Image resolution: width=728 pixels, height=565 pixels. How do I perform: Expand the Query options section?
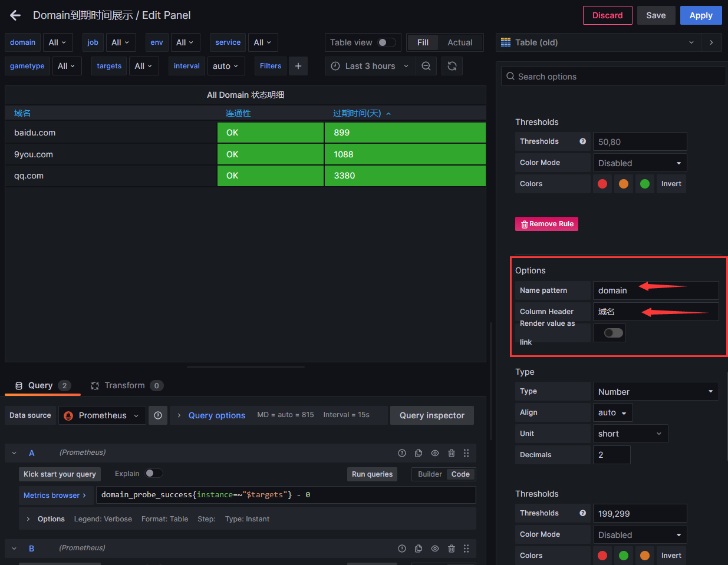tap(216, 415)
